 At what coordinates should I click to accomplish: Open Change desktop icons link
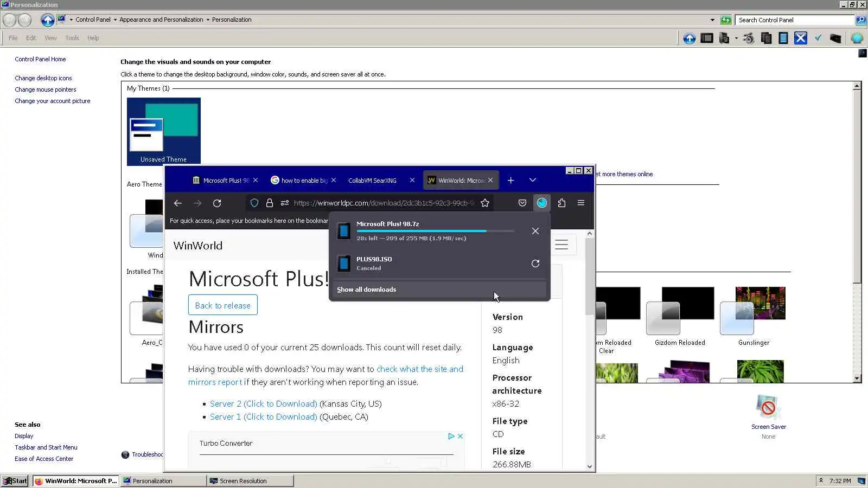(x=43, y=78)
